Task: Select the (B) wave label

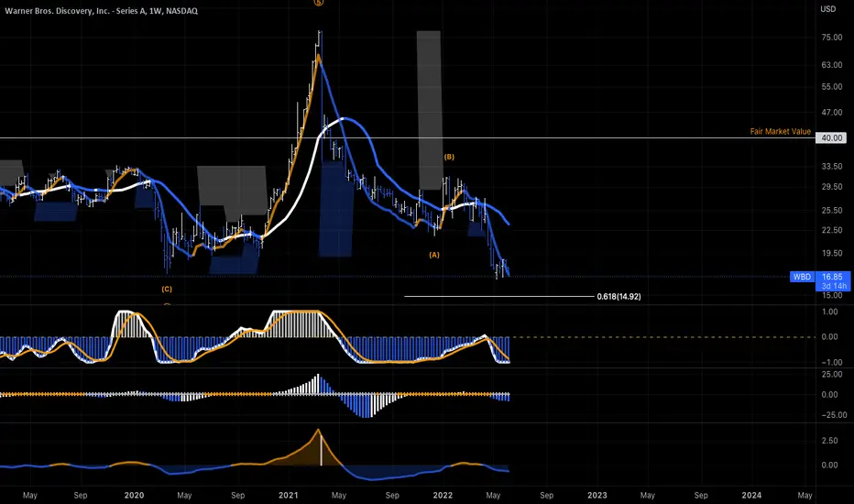Action: click(x=449, y=157)
